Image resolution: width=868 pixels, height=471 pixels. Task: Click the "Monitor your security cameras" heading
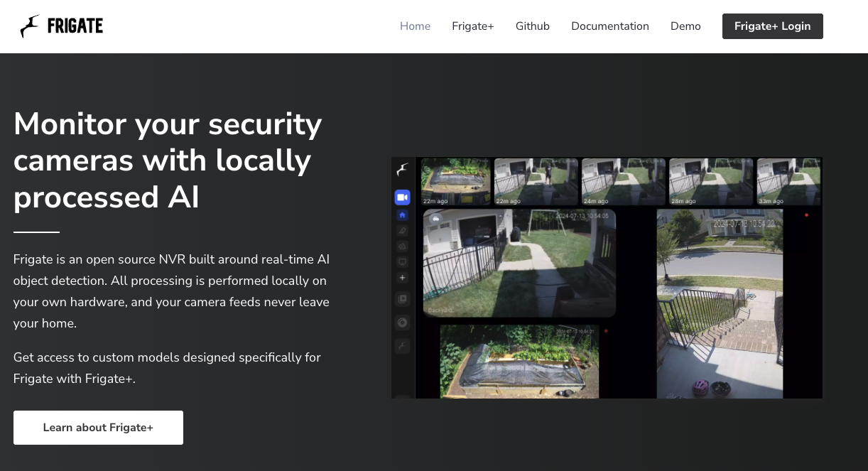tap(168, 161)
